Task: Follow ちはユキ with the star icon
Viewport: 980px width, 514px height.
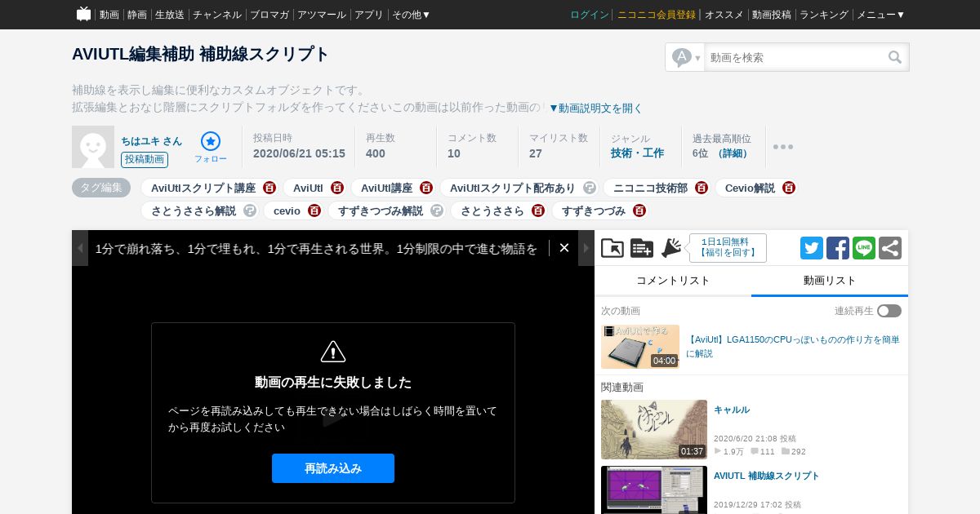Action: pos(211,141)
